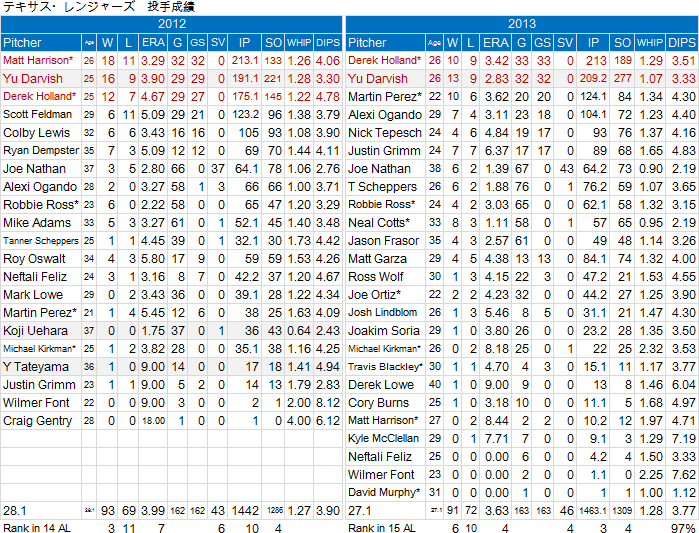Screen dimensions: 699x533
Task: Click Travis Blackley* name cell
Action: [x=385, y=367]
